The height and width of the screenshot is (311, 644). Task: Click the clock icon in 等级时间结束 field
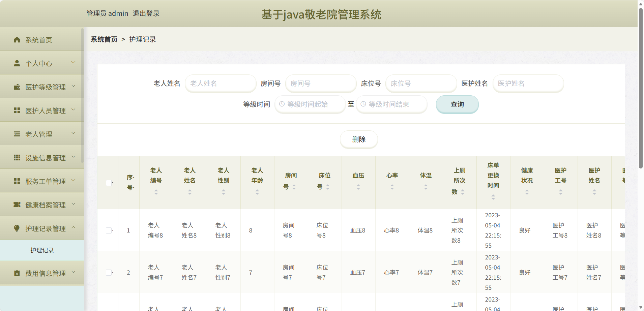363,104
